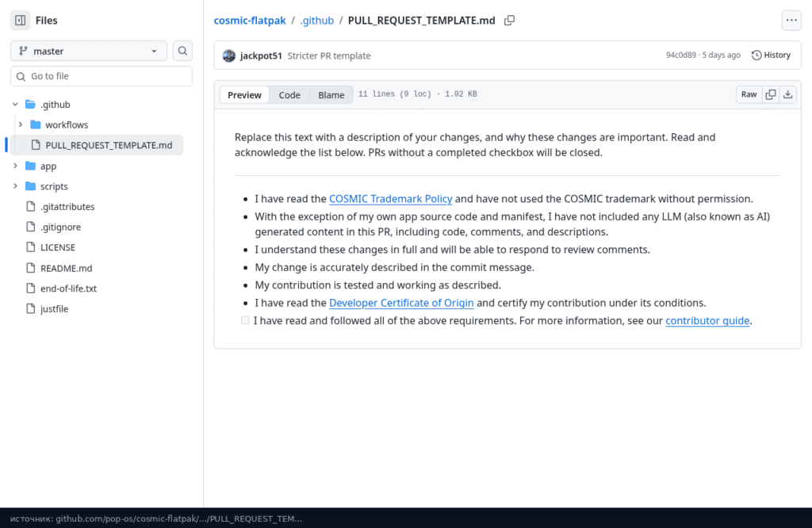Click the '11 lines (9 loc) · 1.02 KB' file info
Screen dimensions: 812x528
pyautogui.click(x=417, y=94)
